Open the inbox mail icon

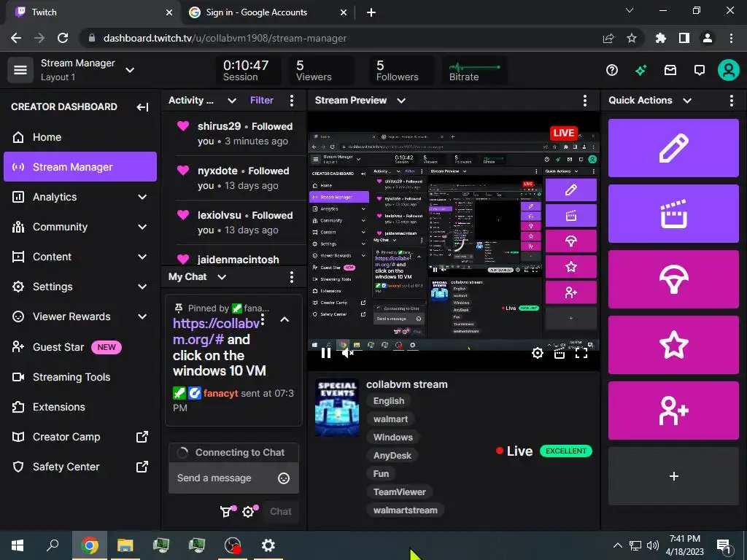[670, 71]
